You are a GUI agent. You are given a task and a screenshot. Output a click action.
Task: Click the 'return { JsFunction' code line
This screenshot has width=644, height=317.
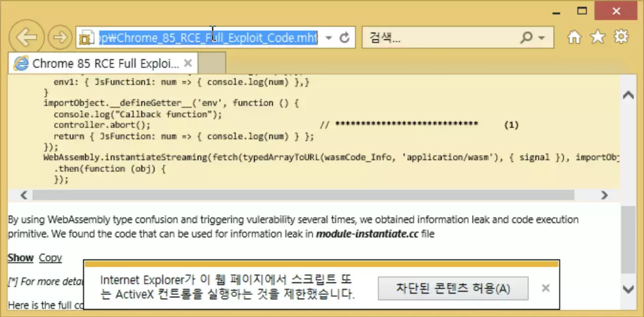tap(184, 136)
